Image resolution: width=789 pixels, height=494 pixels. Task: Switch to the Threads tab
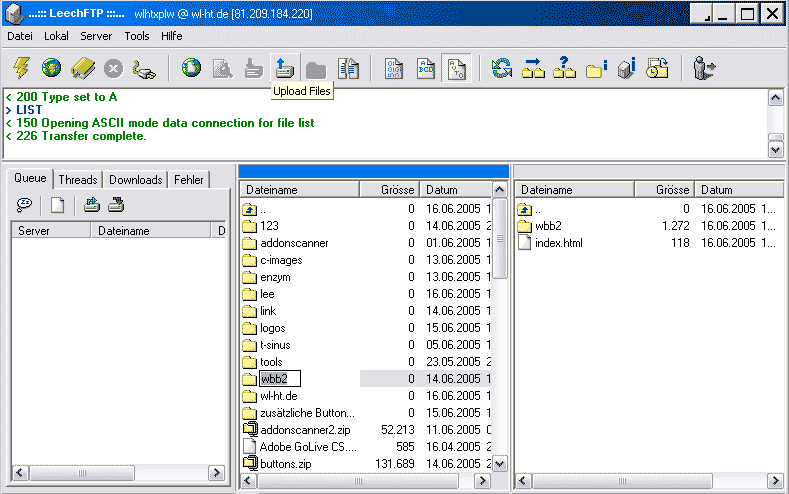tap(77, 180)
